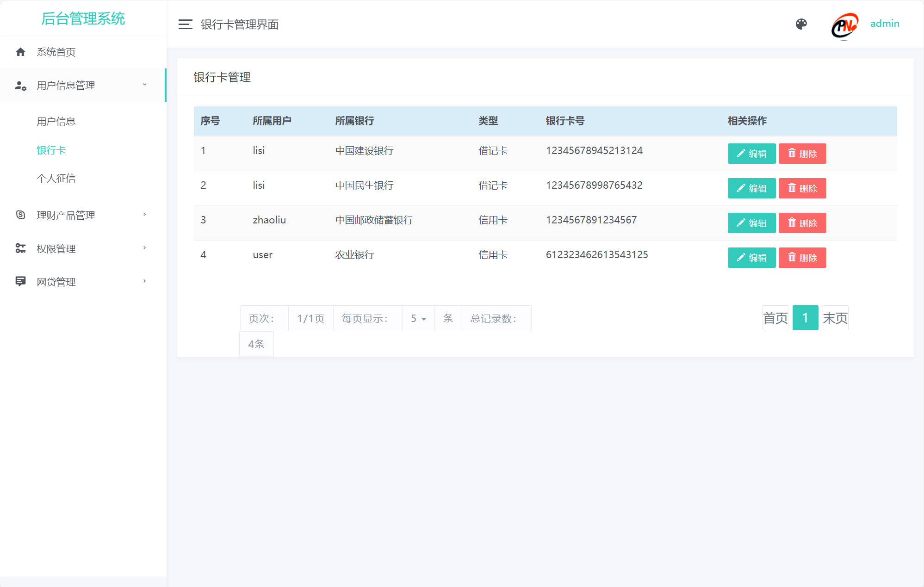Viewport: 924px width, 587px height.
Task: Click 删除 on the first lisi row
Action: click(802, 154)
